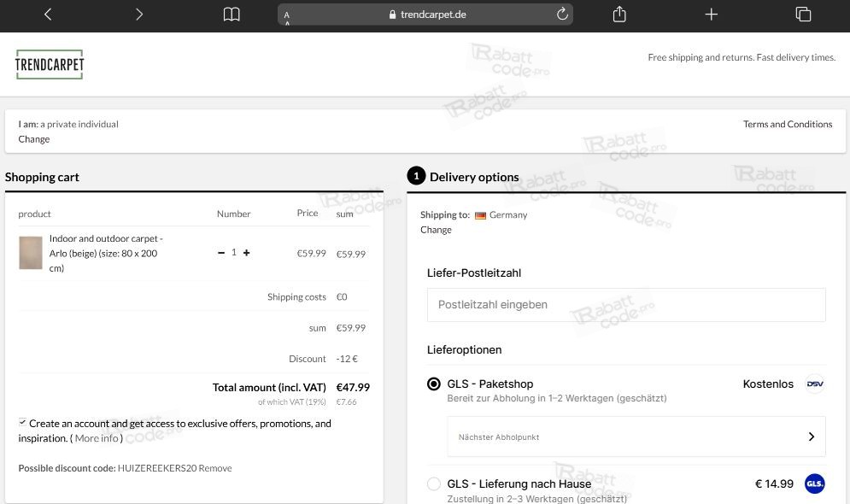Screen dimensions: 850x504
Task: Click the € 14.99 delivery price
Action: tap(774, 483)
